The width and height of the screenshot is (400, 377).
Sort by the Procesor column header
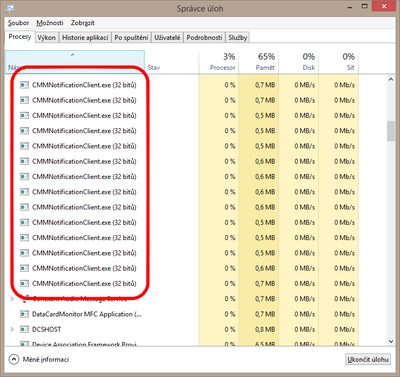tap(219, 62)
